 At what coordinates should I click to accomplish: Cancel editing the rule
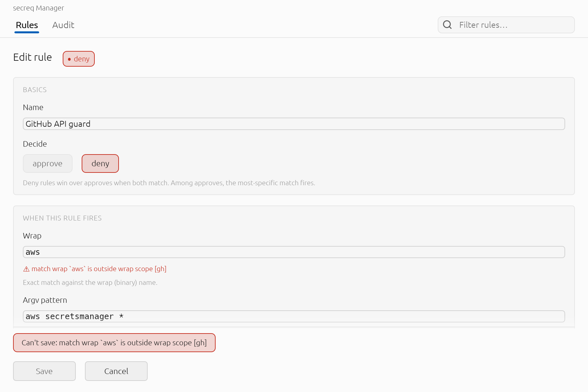(x=116, y=371)
